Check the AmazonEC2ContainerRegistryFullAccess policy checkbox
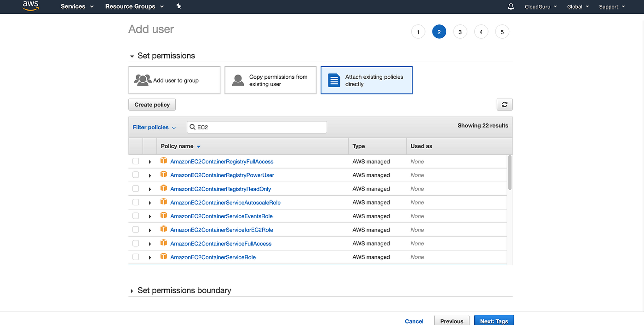Image resolution: width=644 pixels, height=325 pixels. coord(136,161)
